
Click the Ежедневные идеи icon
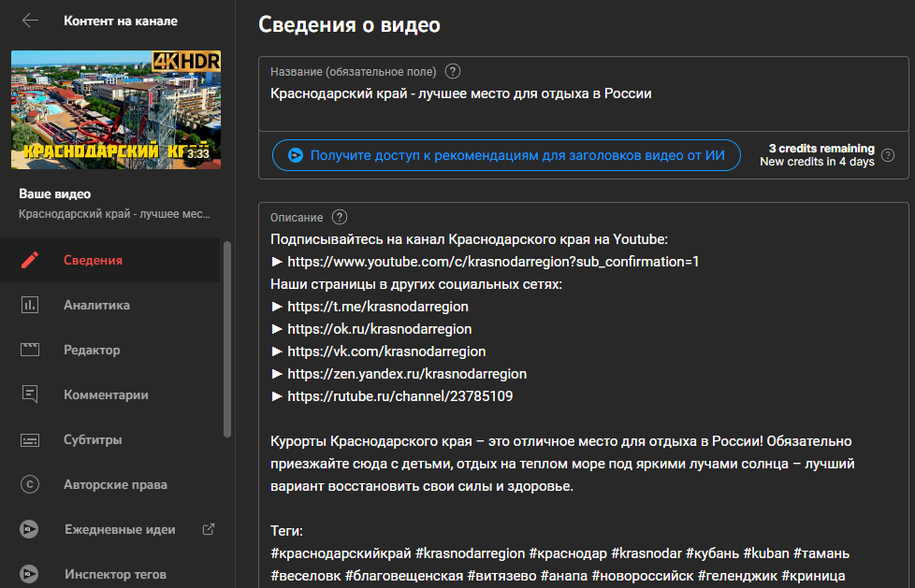(30, 530)
